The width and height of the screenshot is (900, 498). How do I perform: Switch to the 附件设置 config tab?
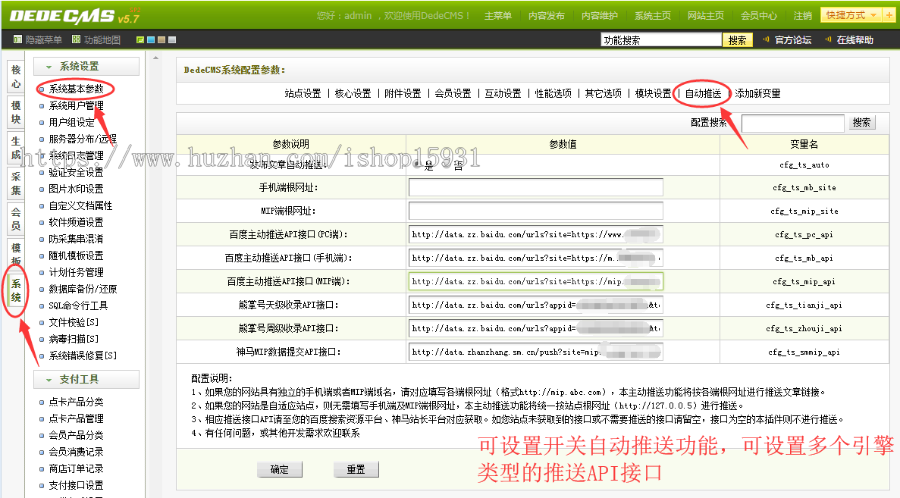[403, 94]
